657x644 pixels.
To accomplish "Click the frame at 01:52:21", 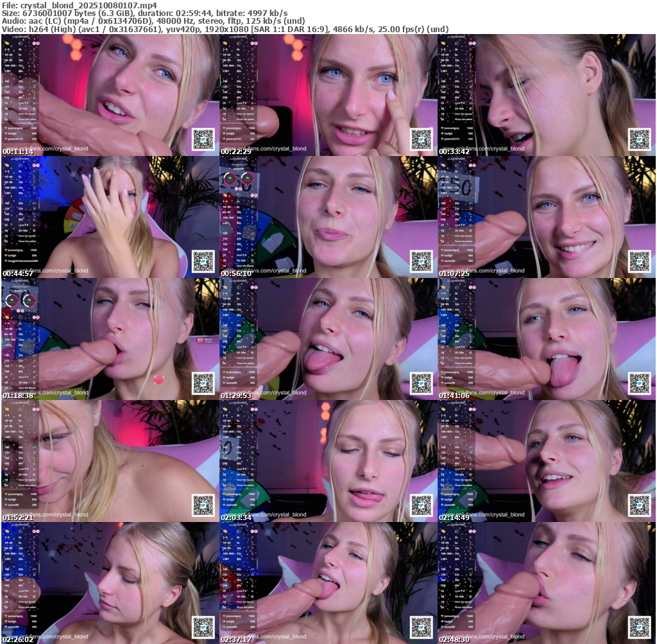I will [110, 461].
